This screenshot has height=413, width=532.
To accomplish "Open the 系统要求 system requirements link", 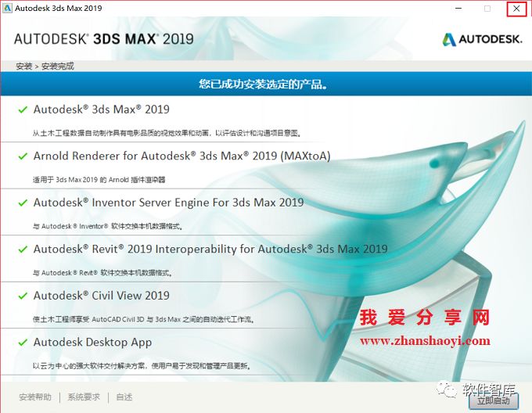I will [84, 397].
